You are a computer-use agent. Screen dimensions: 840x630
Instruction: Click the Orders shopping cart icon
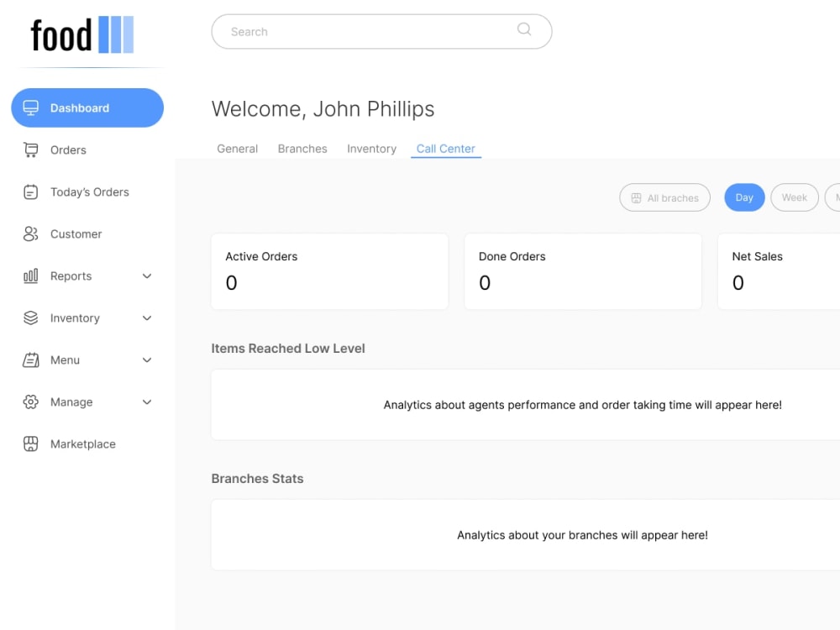[x=31, y=150]
